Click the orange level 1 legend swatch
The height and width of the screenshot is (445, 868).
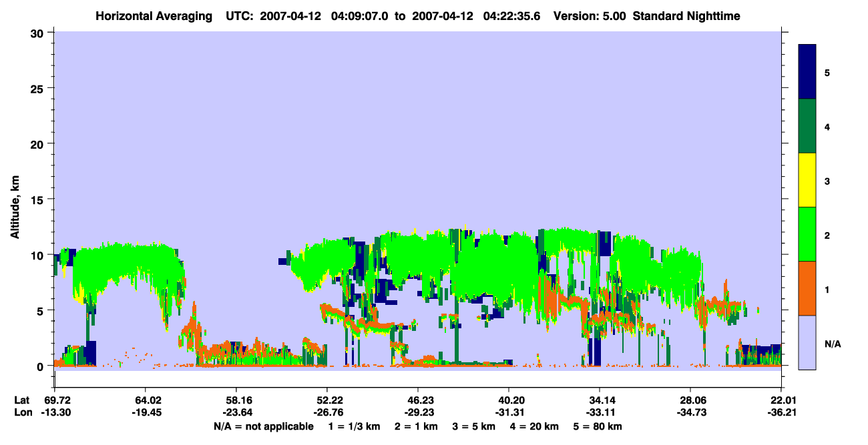807,288
